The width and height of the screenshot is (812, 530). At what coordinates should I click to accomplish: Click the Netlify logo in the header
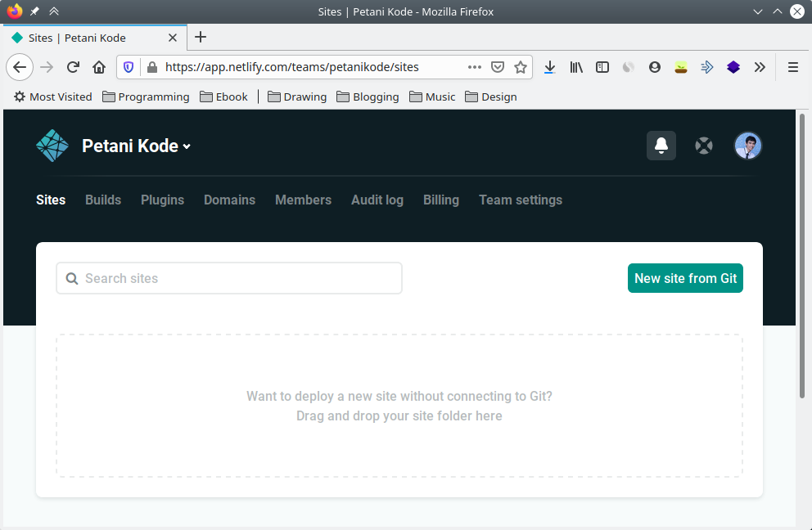point(52,145)
